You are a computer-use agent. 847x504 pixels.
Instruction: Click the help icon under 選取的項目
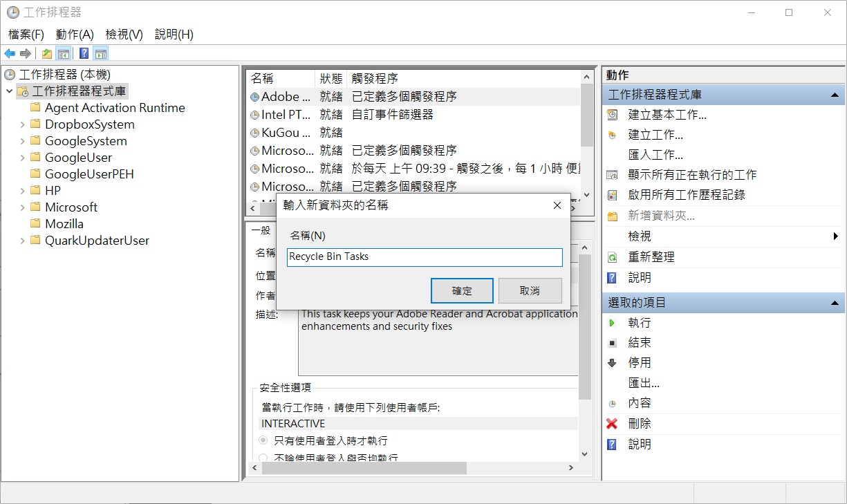612,445
